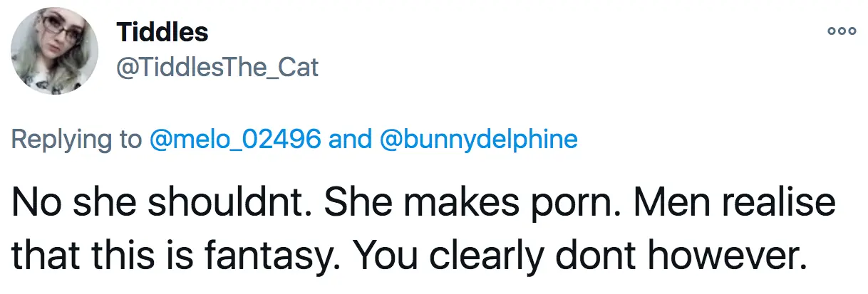Click the word "and" between the mentions
Image resolution: width=868 pixels, height=294 pixels.
click(x=351, y=139)
